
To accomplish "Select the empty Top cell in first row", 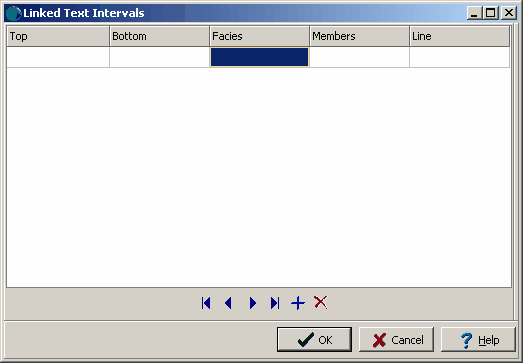I will click(58, 57).
